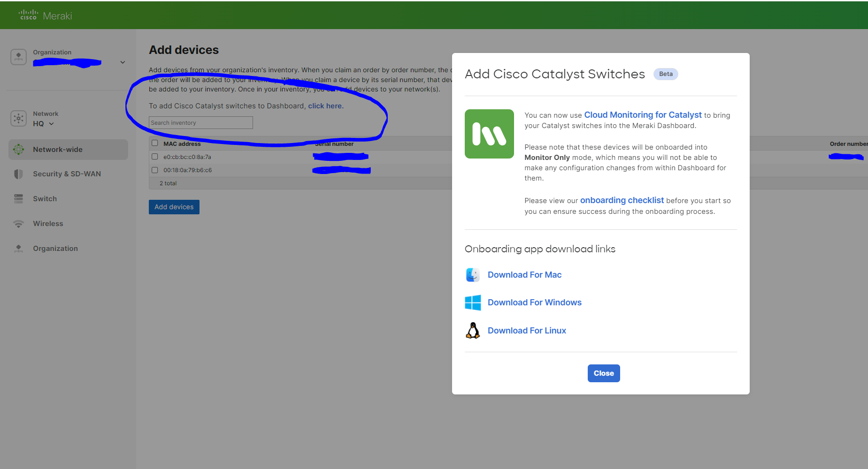Click the Organization person icon in sidebar
The height and width of the screenshot is (469, 868).
(x=18, y=248)
